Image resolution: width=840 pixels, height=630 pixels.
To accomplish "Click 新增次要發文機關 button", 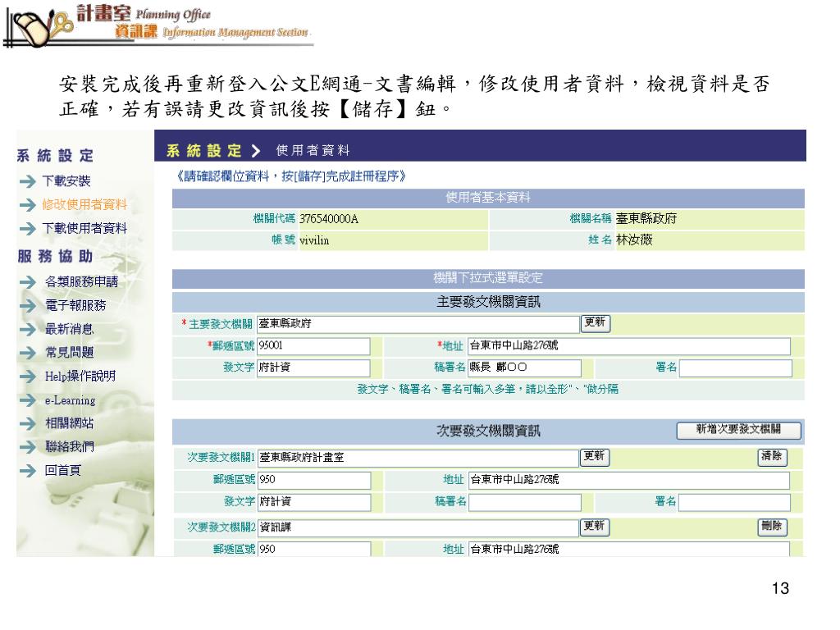I will [738, 430].
